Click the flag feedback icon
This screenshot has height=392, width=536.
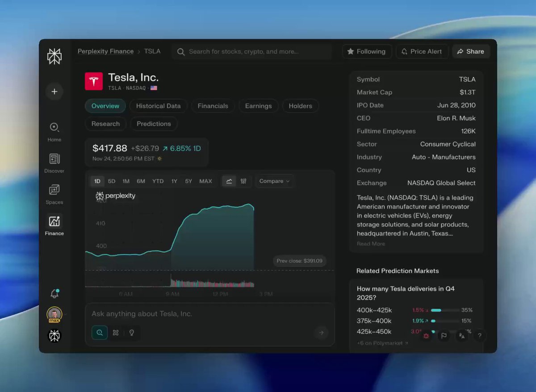point(444,336)
